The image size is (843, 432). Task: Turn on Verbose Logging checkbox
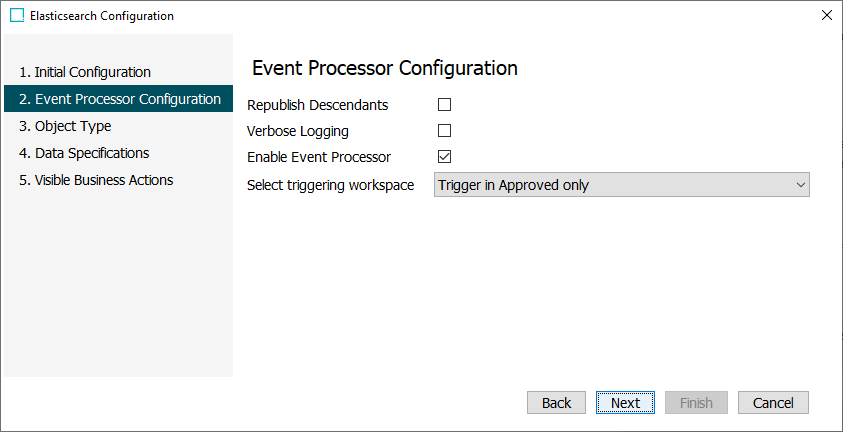point(445,130)
